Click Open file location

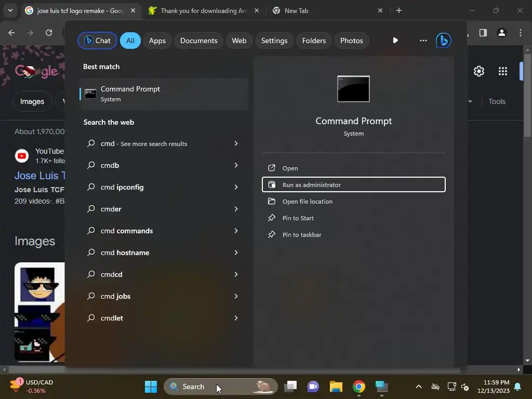click(x=353, y=201)
